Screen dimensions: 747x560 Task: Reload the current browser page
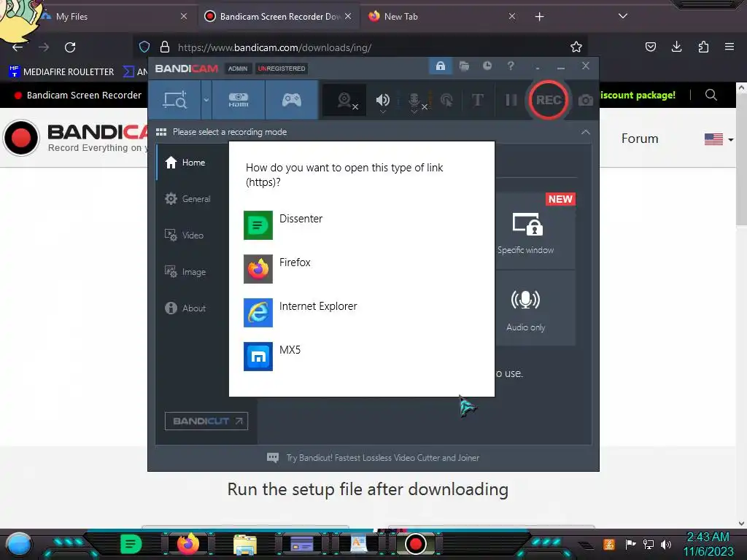tap(70, 47)
